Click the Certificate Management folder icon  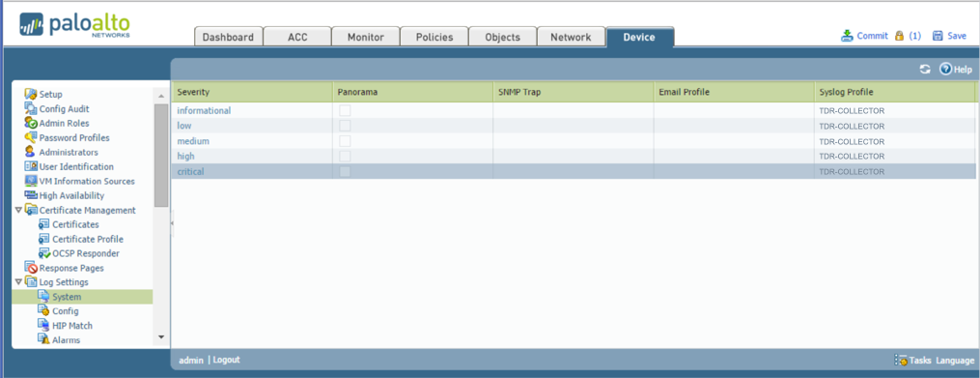(31, 211)
